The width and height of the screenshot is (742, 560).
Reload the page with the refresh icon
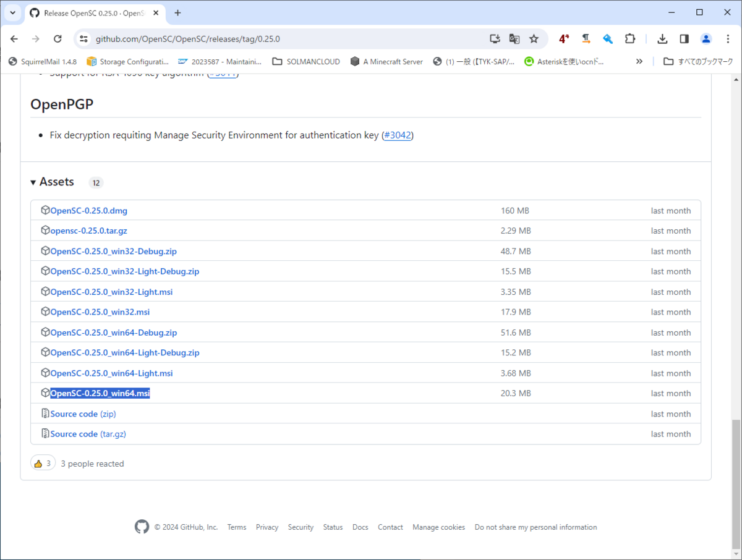(58, 38)
